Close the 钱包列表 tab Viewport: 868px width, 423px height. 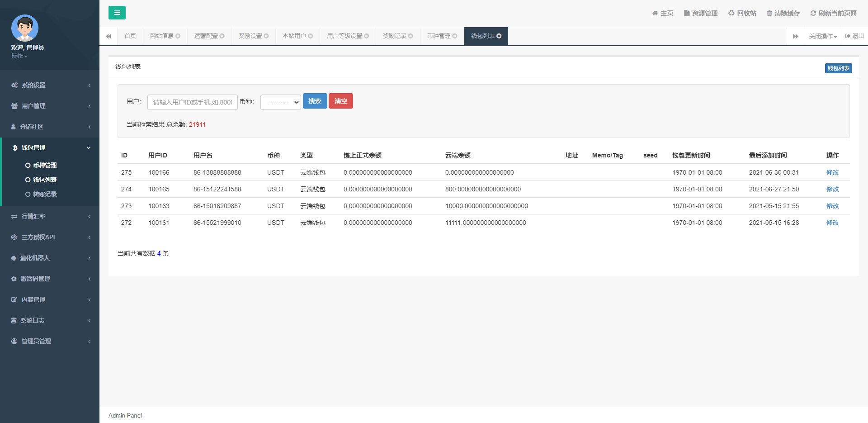(x=499, y=36)
